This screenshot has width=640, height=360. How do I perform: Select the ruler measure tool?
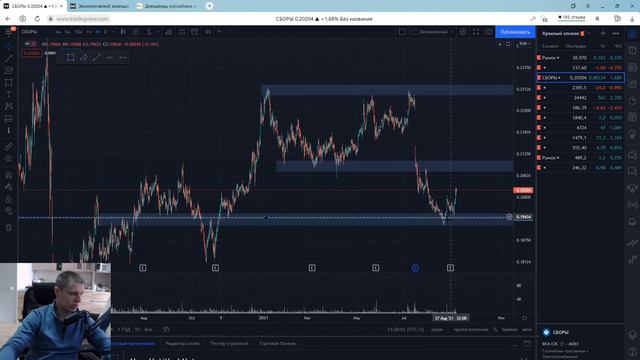[x=9, y=146]
